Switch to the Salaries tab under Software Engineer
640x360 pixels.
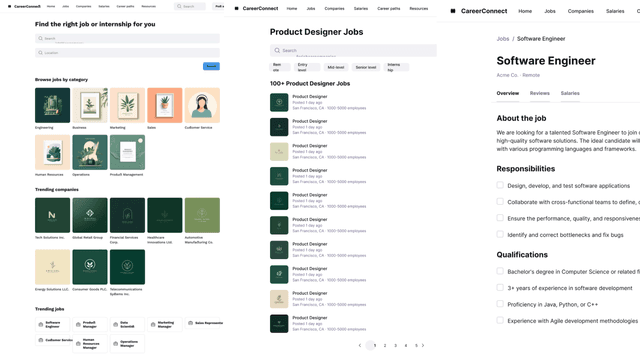570,93
